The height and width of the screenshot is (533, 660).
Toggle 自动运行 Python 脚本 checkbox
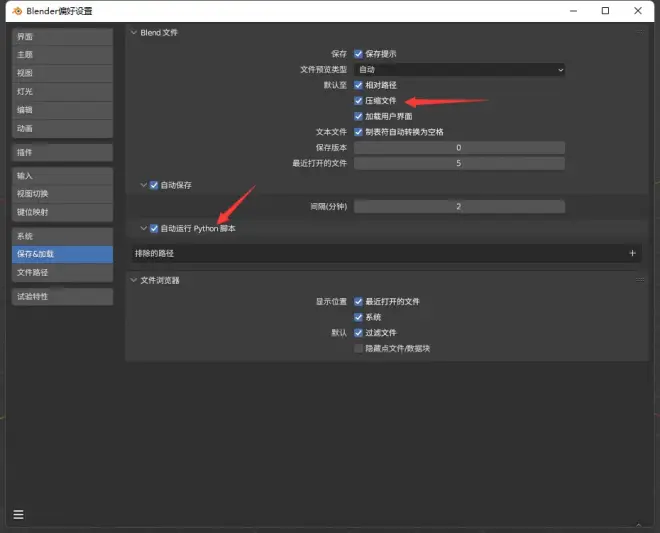coord(154,228)
